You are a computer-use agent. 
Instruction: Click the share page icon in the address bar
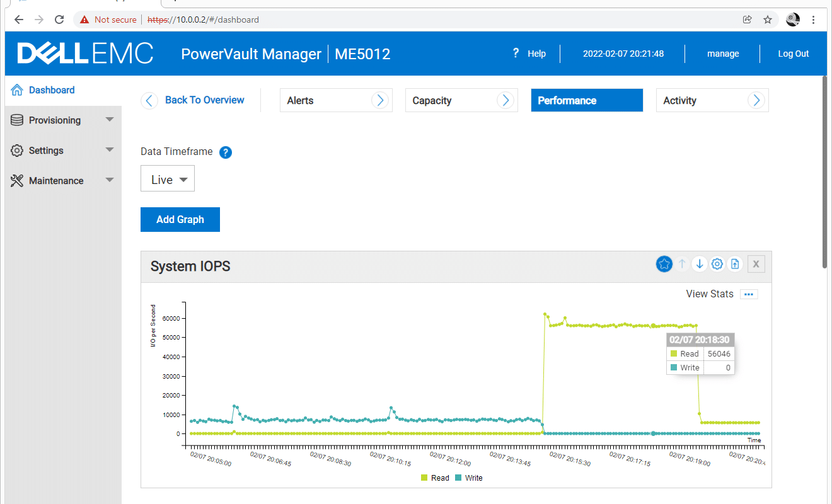(x=748, y=20)
